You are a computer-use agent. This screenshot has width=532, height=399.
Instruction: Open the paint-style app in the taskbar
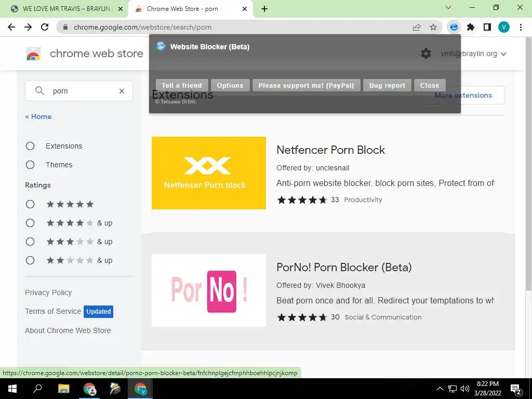tap(115, 389)
